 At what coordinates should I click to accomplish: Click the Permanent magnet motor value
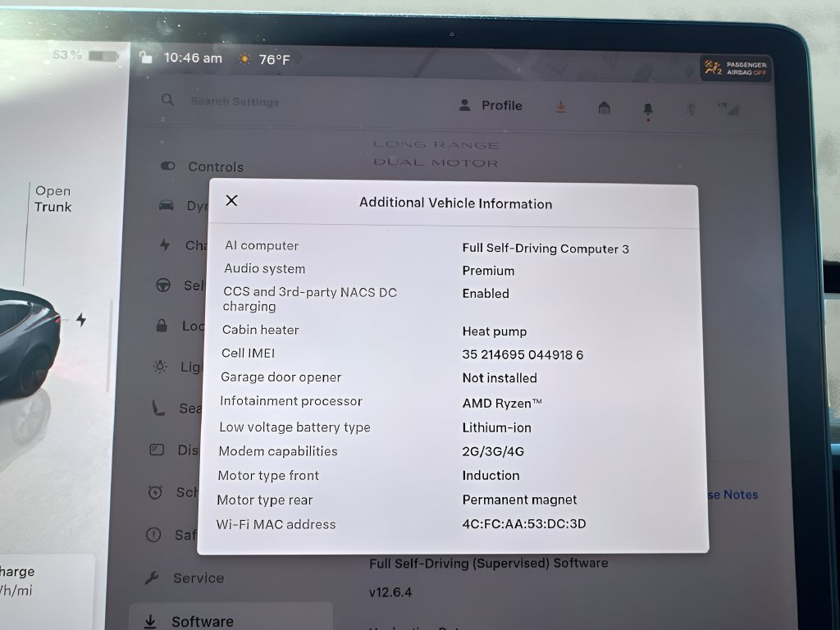click(x=519, y=500)
